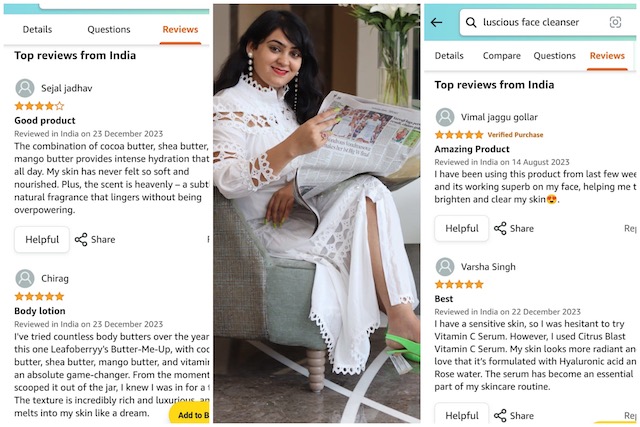Mark Sejal jadhav's review as Helpful

coord(42,240)
